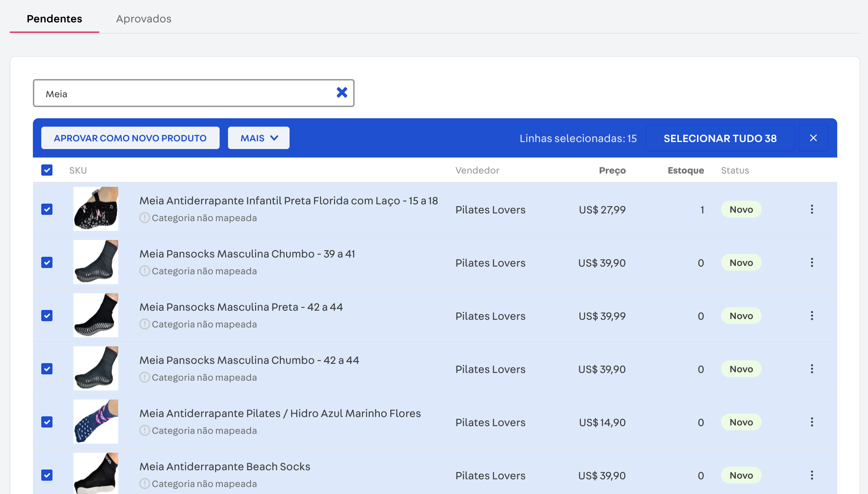Clear the Meia search field

(342, 92)
